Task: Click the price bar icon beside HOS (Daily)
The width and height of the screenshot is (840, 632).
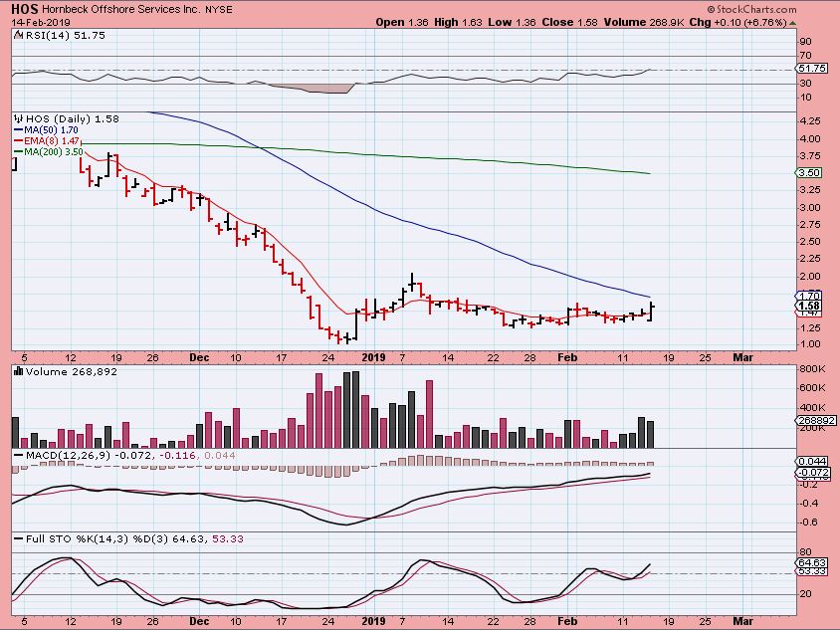Action: click(x=19, y=118)
